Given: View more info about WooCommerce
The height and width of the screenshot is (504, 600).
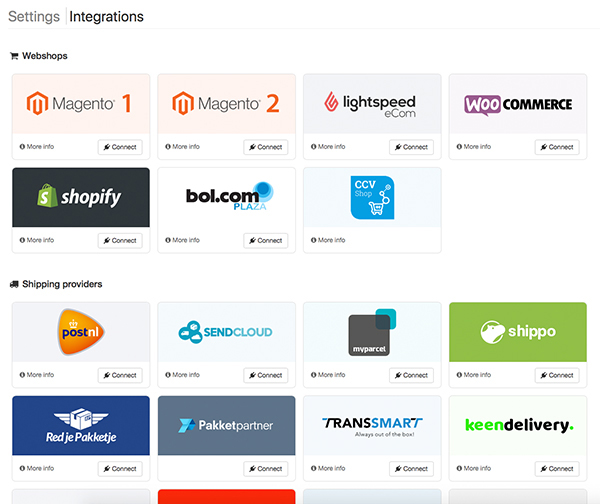Looking at the screenshot, I should tap(474, 147).
